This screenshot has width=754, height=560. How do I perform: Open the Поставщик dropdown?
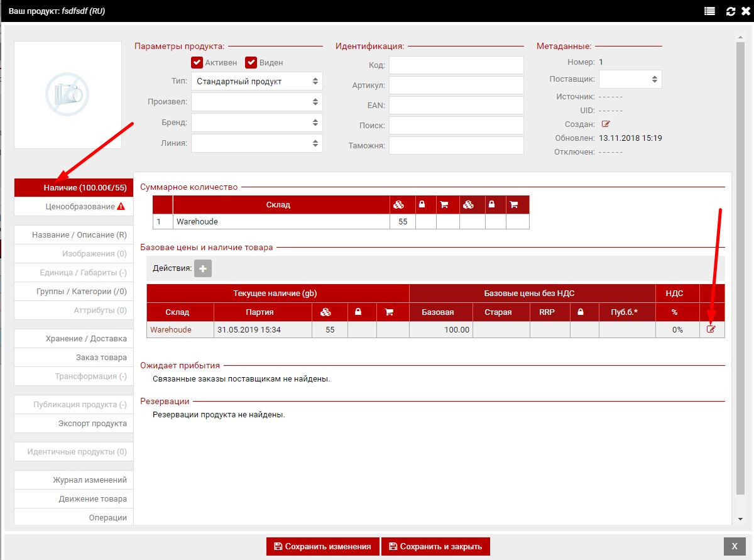coord(630,79)
